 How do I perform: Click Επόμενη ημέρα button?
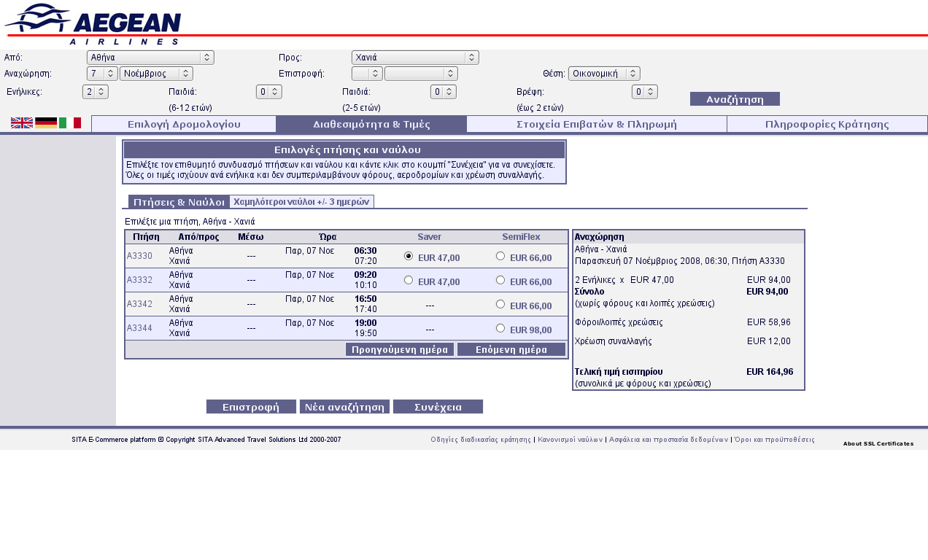coord(511,349)
